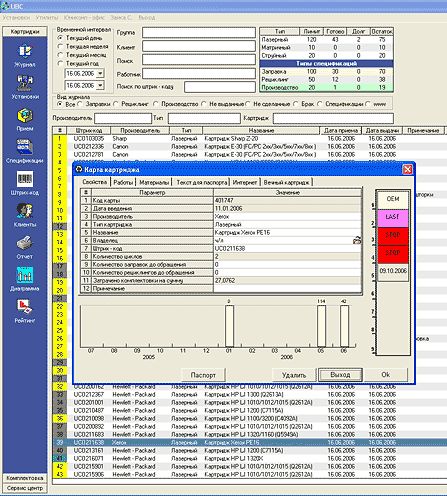Click the Производство row in specification table
Image resolution: width=447 pixels, height=496 pixels.
pos(326,88)
